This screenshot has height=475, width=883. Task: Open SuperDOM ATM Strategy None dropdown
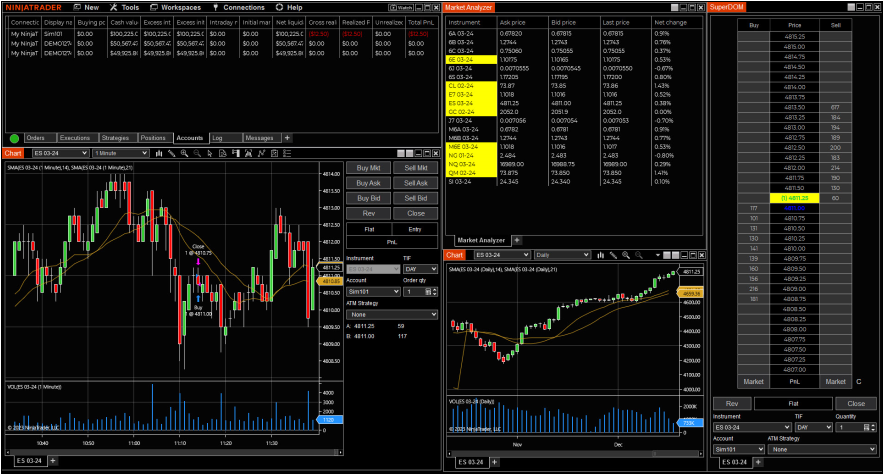[x=823, y=450]
